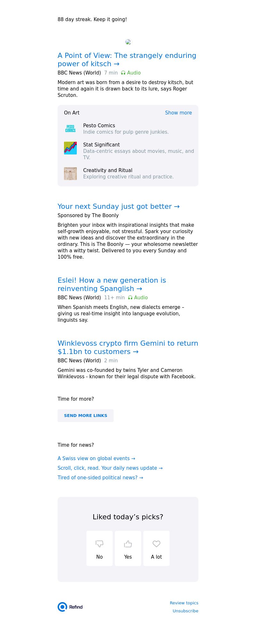The width and height of the screenshot is (256, 644).
Task: Open the kitsch Point of View article
Action: 127,60
